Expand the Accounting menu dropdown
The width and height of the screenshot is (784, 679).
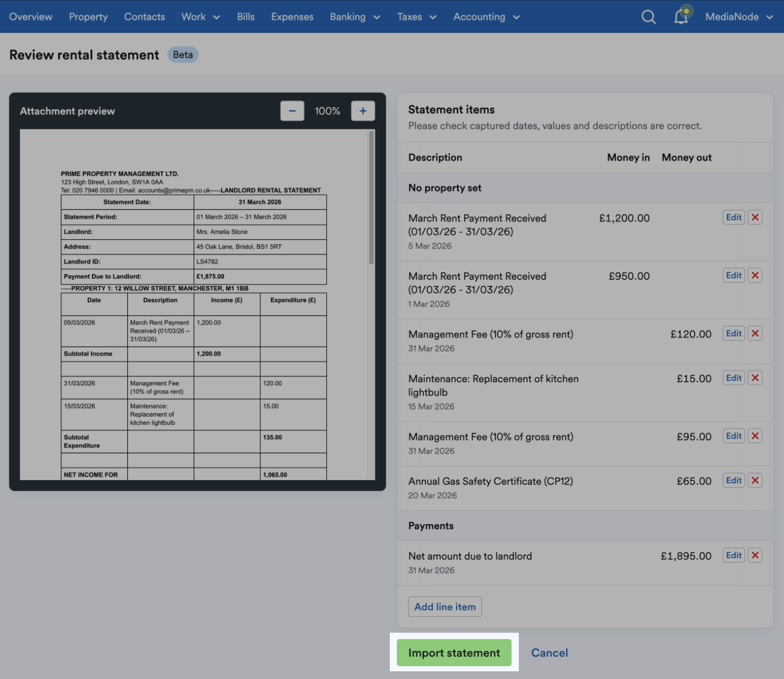point(486,17)
